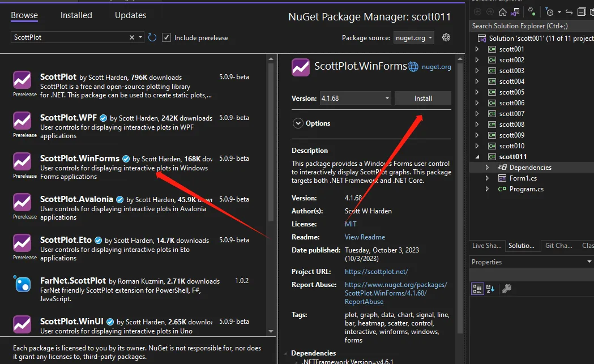Click the View Readme link
Screen dimensions: 594x364
click(365, 237)
